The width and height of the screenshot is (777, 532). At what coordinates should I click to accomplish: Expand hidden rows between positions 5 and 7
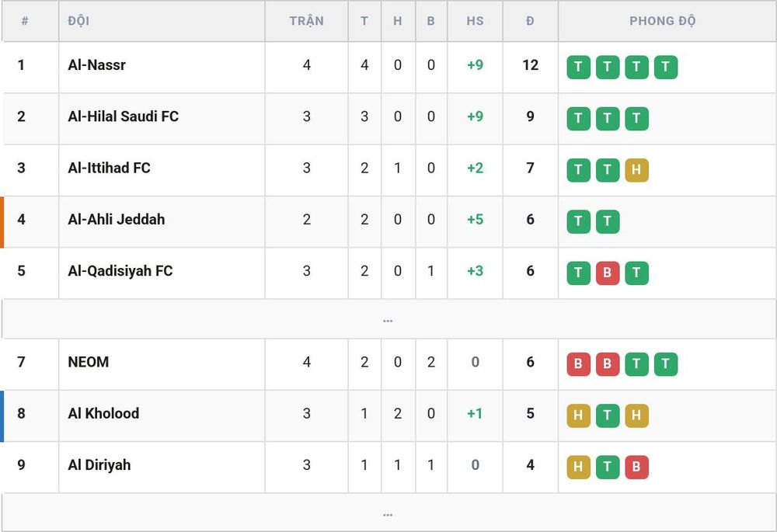pyautogui.click(x=388, y=319)
